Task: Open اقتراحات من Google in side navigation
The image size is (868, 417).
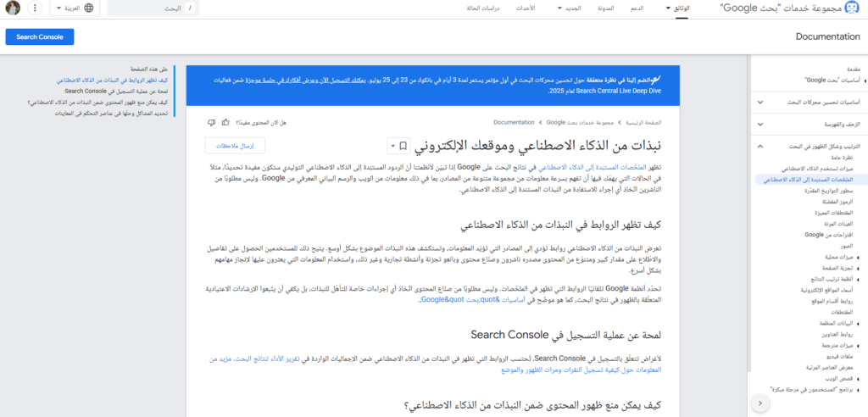Action: [829, 235]
